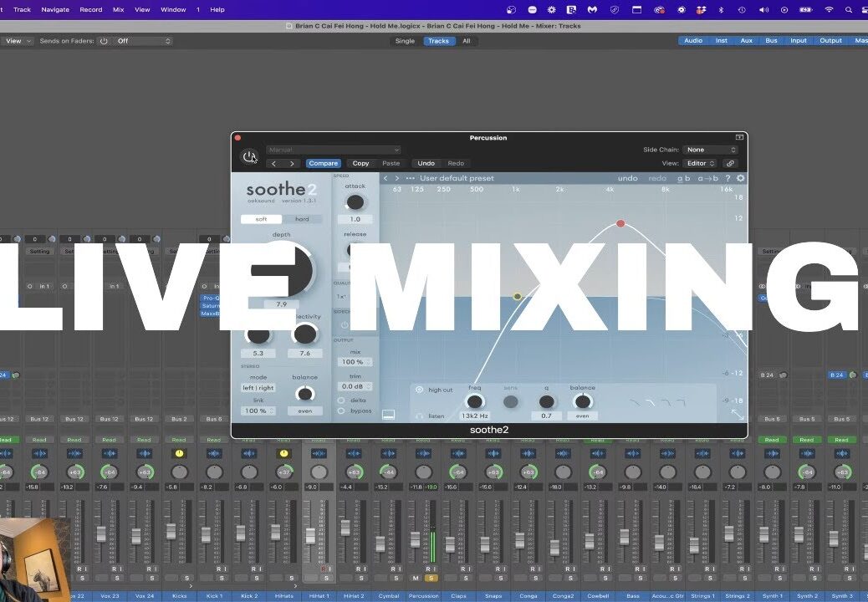This screenshot has width=868, height=602.
Task: Click the Percussion channel waveform icon
Action: click(423, 454)
